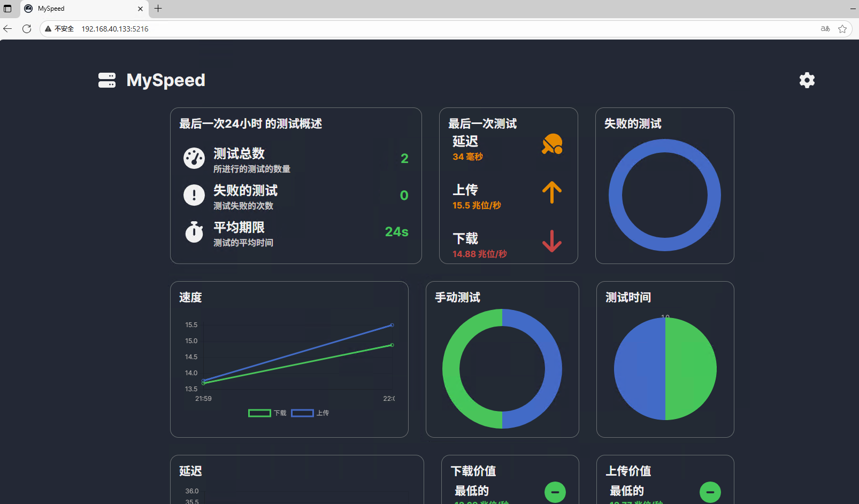Open MySpeed settings gear

coord(807,80)
